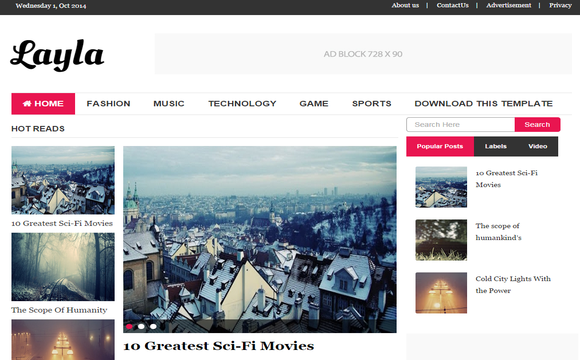
Task: Select the third slider dot
Action: tap(153, 326)
